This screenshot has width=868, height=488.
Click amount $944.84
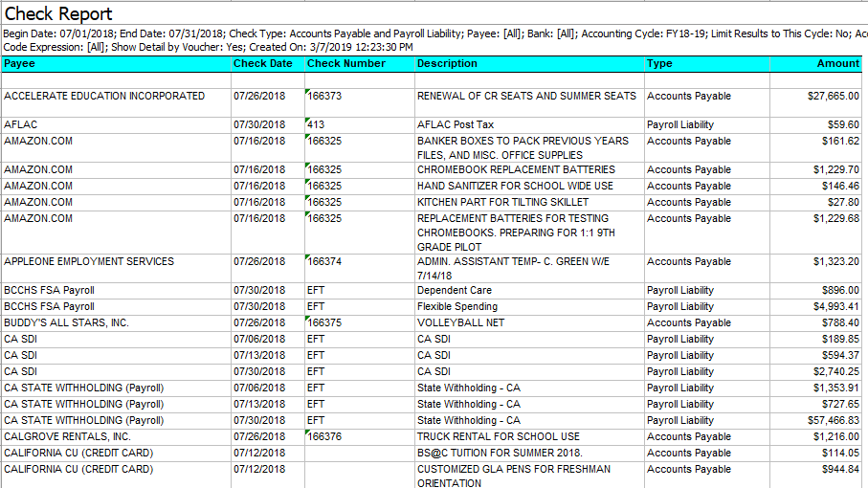tap(841, 469)
